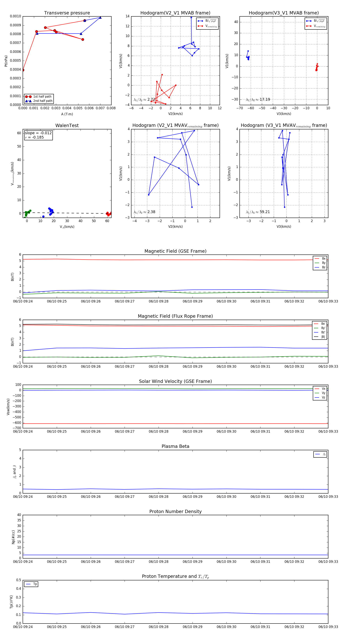Click the 'Solar Wind Velocity (GSE Frame)' title
Screen dimensions: 351x644
click(x=175, y=381)
